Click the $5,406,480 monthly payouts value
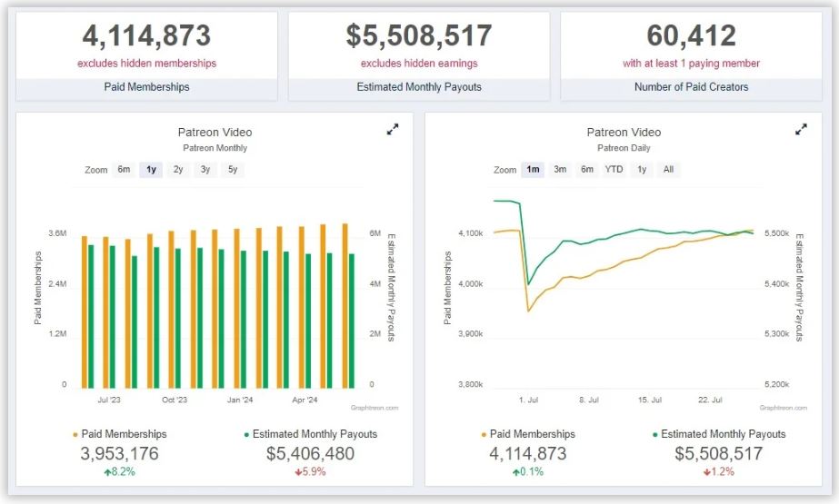Image resolution: width=839 pixels, height=504 pixels. click(x=310, y=454)
